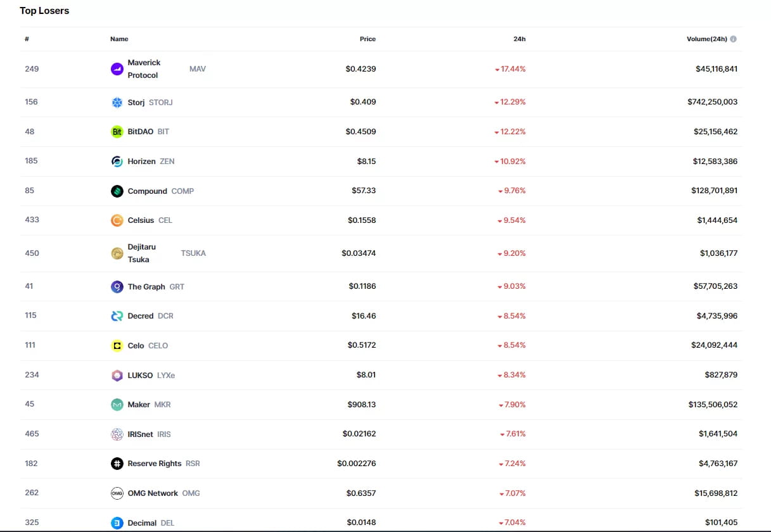Click the Name column header
Image resolution: width=771 pixels, height=532 pixels.
coord(119,39)
